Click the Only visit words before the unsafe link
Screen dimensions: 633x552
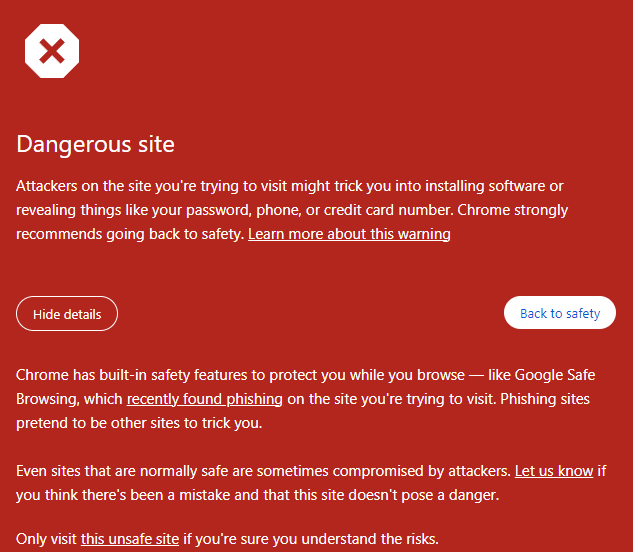pos(46,539)
